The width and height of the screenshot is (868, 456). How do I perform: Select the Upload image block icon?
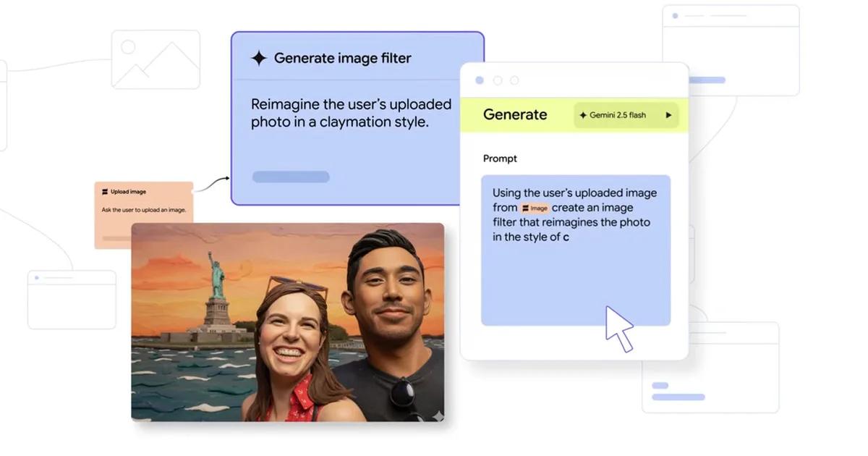tap(103, 191)
